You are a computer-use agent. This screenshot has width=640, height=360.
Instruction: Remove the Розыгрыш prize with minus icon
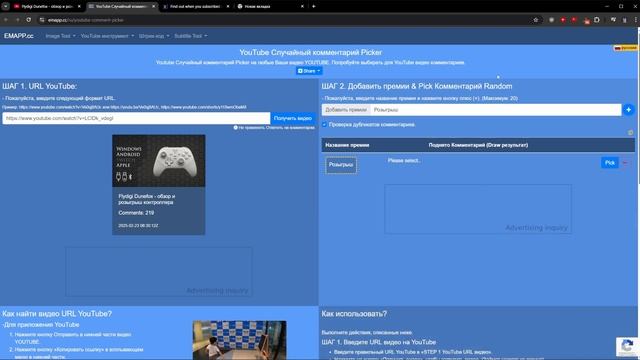[x=625, y=163]
